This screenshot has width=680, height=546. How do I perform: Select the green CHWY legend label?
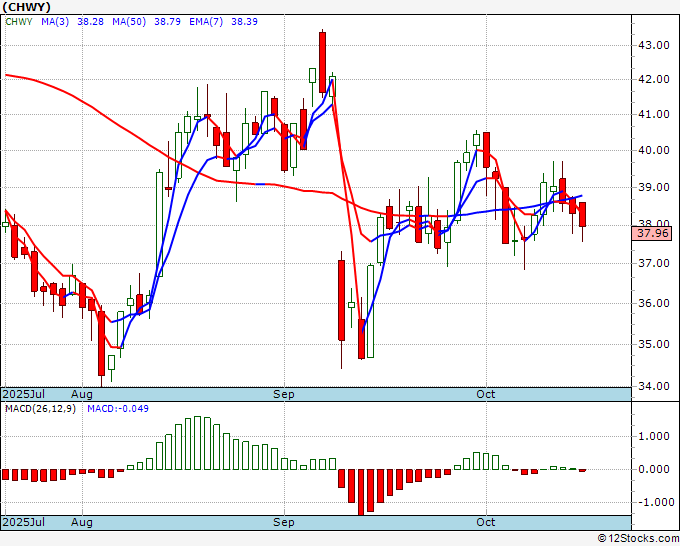(19, 22)
